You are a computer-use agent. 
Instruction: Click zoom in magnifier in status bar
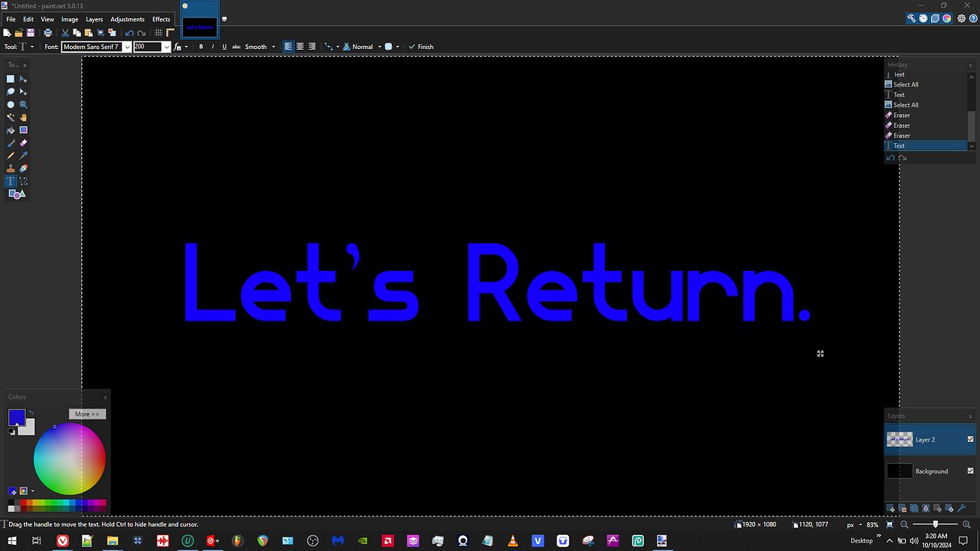[x=966, y=525]
